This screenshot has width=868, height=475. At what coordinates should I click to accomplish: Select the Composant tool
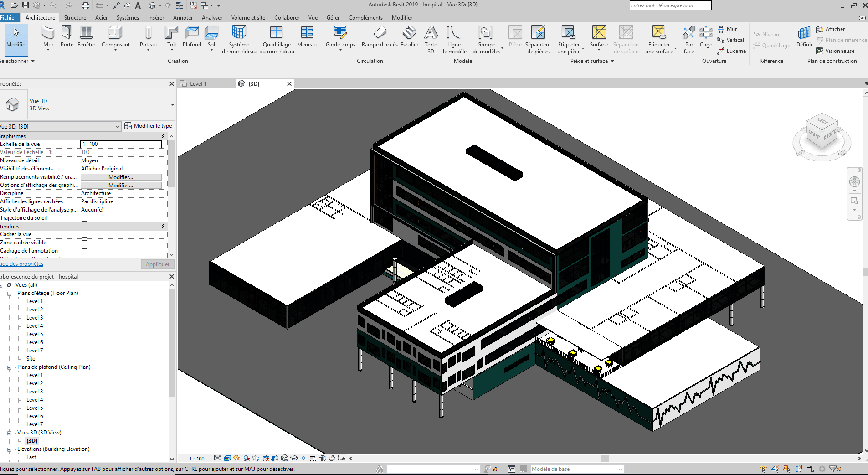coord(116,37)
